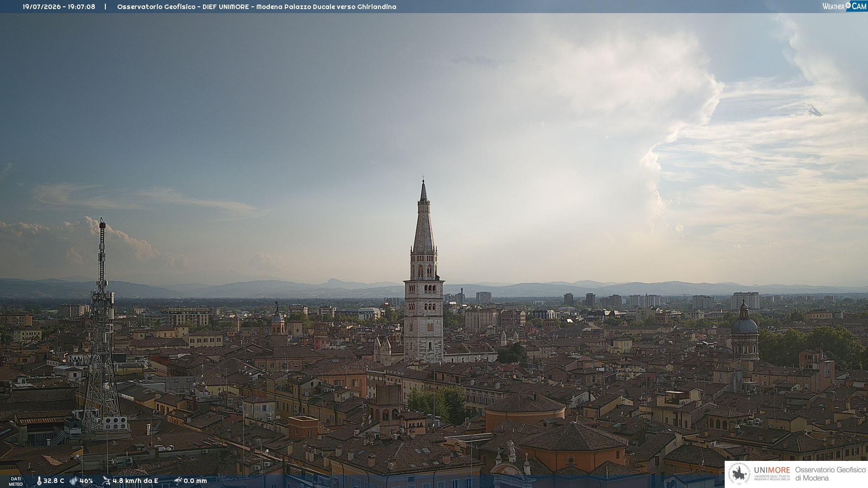Click the humidity water drops icon
Viewport: 868px width, 488px height.
[73, 481]
